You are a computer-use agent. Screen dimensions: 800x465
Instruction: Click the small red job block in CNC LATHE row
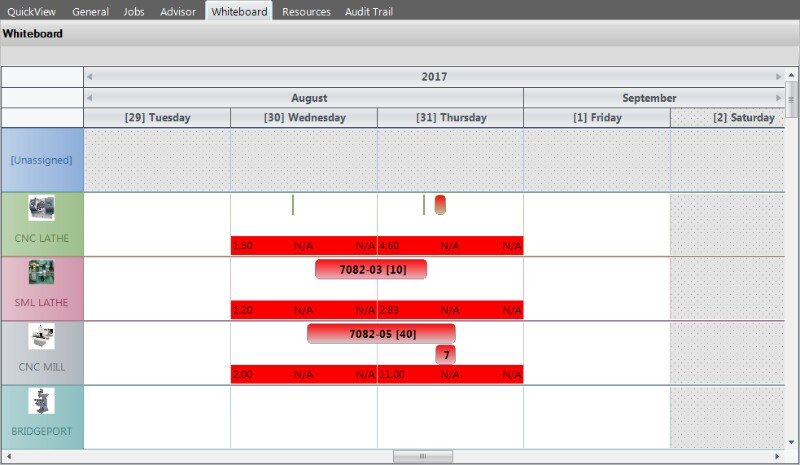(440, 205)
